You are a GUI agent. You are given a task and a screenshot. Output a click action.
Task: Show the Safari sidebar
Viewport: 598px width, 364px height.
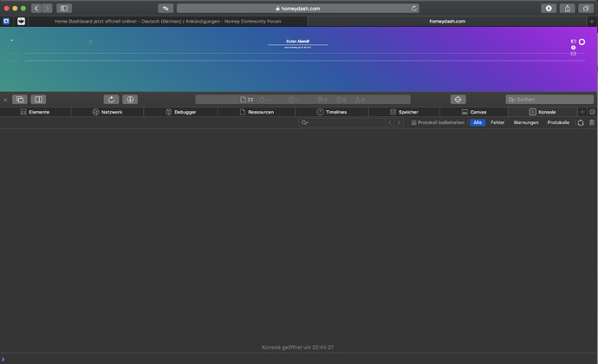(x=64, y=8)
